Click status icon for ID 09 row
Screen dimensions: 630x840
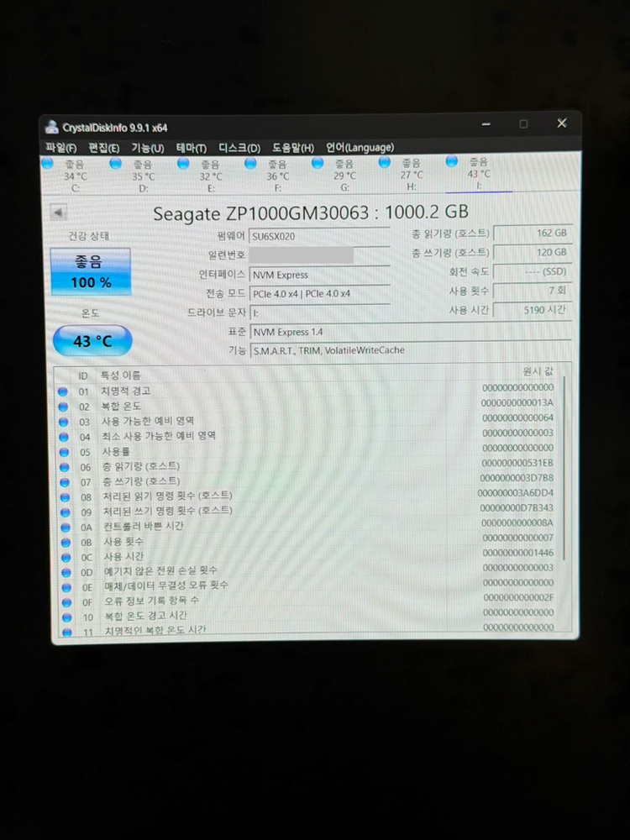(x=65, y=512)
